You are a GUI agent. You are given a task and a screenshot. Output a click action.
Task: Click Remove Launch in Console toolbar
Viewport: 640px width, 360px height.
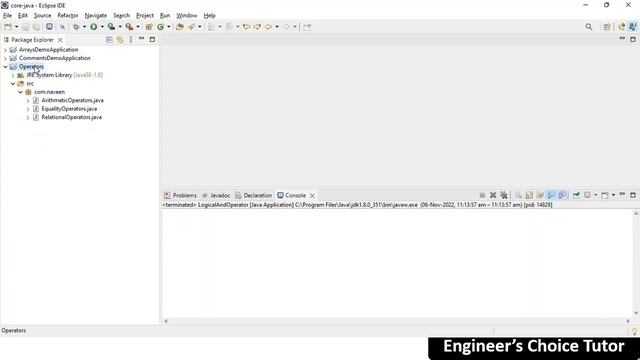tap(493, 195)
